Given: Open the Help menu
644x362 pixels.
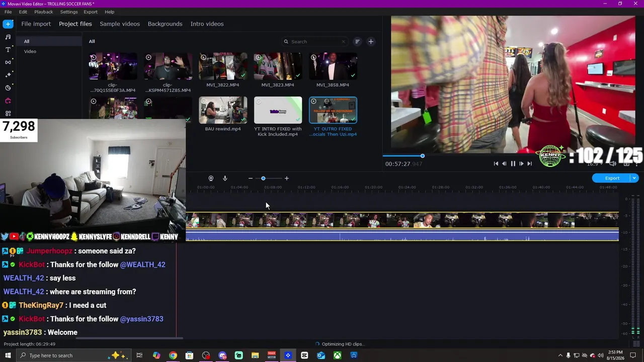Looking at the screenshot, I should (x=109, y=12).
